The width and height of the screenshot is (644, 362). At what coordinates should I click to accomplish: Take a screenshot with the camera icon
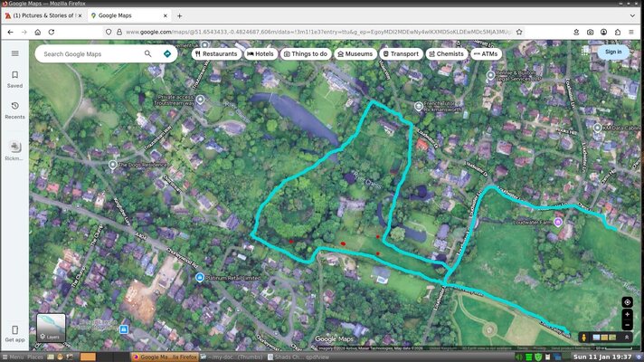(x=590, y=32)
